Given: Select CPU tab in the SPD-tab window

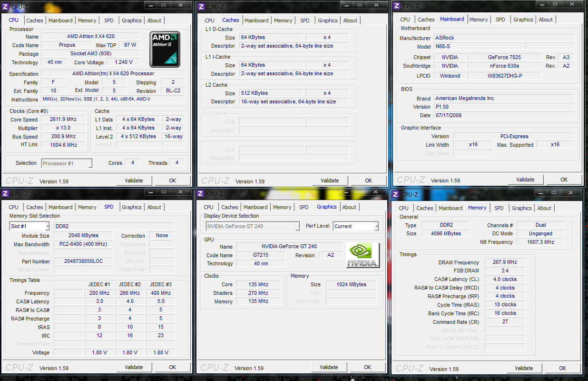Looking at the screenshot, I should (14, 207).
